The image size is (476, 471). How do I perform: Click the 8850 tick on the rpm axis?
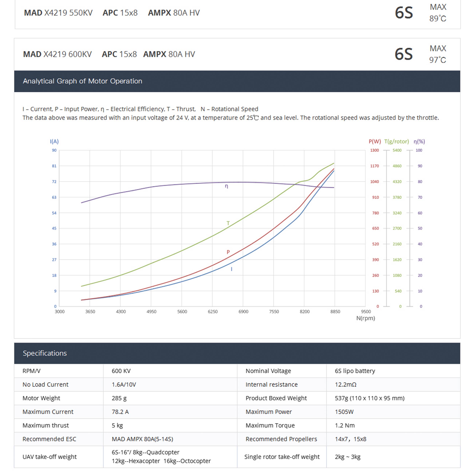point(335,312)
